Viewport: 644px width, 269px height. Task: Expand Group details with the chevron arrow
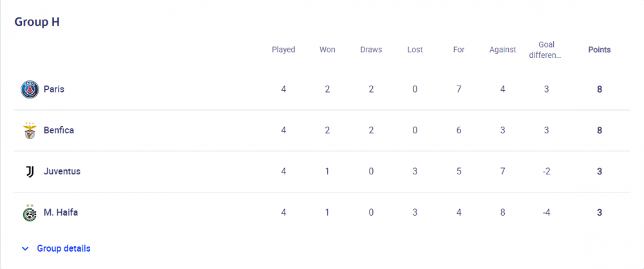[25, 248]
